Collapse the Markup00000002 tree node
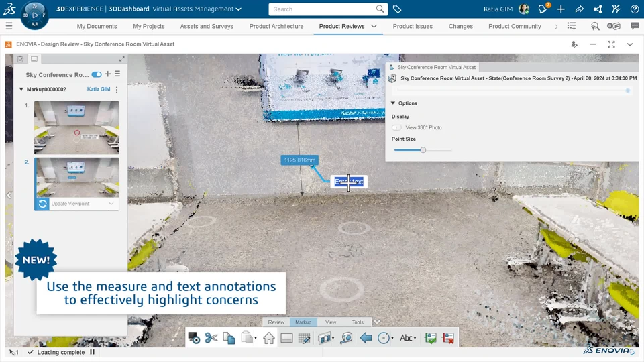Image resolution: width=644 pixels, height=362 pixels. (21, 89)
